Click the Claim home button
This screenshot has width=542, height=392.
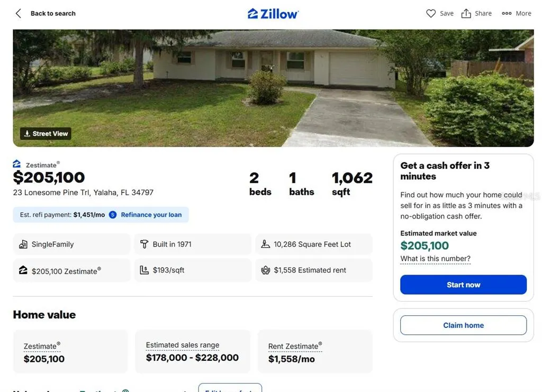coord(463,325)
